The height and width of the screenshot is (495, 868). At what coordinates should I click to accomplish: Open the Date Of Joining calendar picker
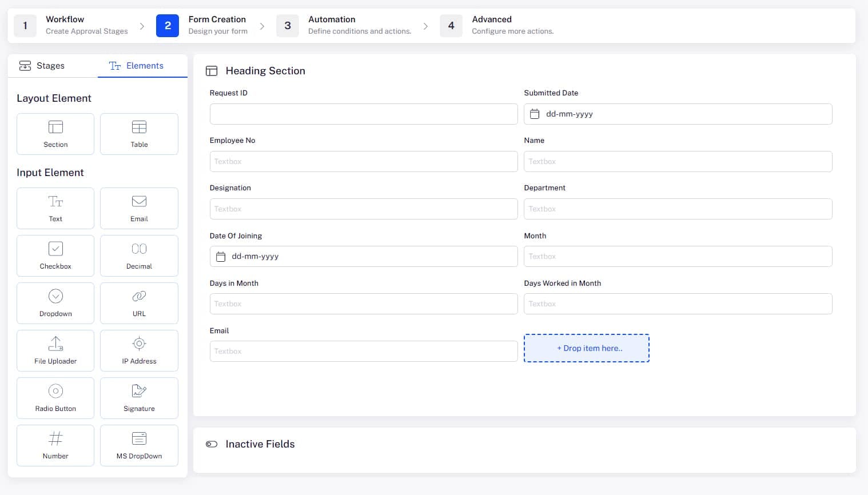coord(220,256)
